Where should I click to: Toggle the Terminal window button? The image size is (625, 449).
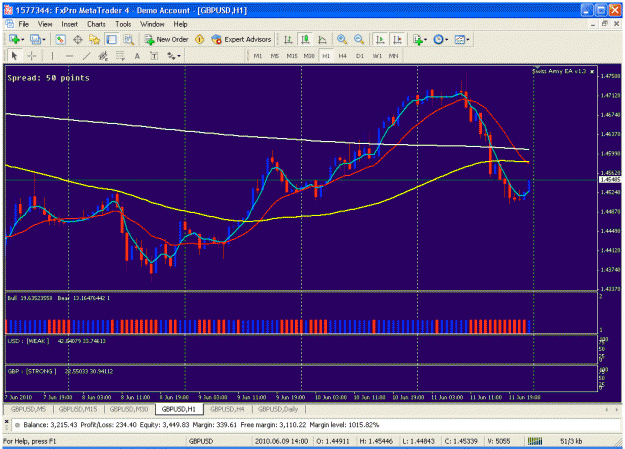pyautogui.click(x=111, y=39)
